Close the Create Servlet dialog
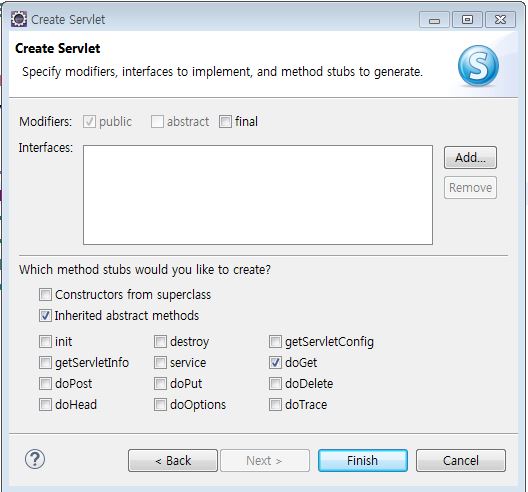Image resolution: width=528 pixels, height=492 pixels. [500, 20]
